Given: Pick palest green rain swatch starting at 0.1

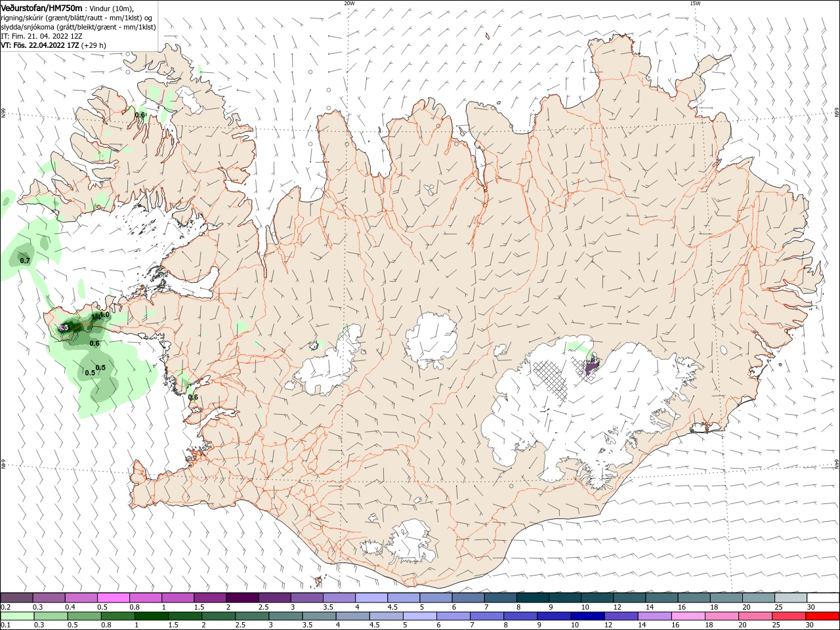Looking at the screenshot, I should 17,616.
